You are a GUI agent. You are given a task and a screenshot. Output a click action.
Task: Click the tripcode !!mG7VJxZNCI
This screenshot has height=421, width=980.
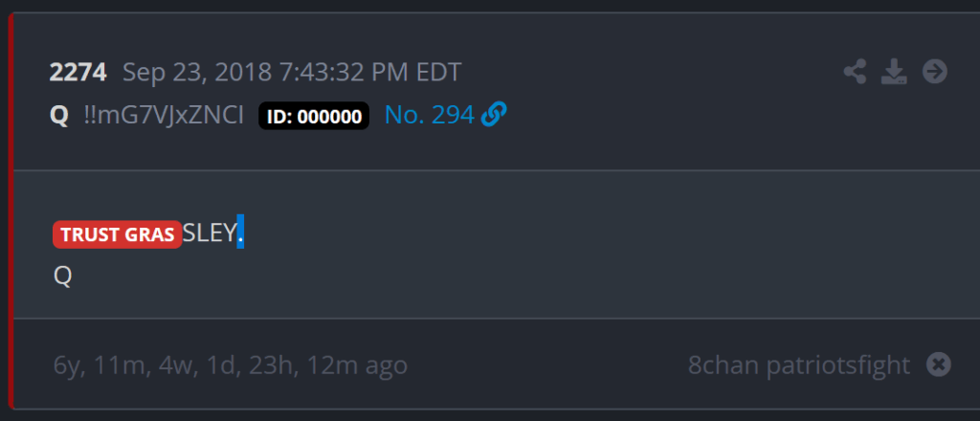[x=164, y=116]
